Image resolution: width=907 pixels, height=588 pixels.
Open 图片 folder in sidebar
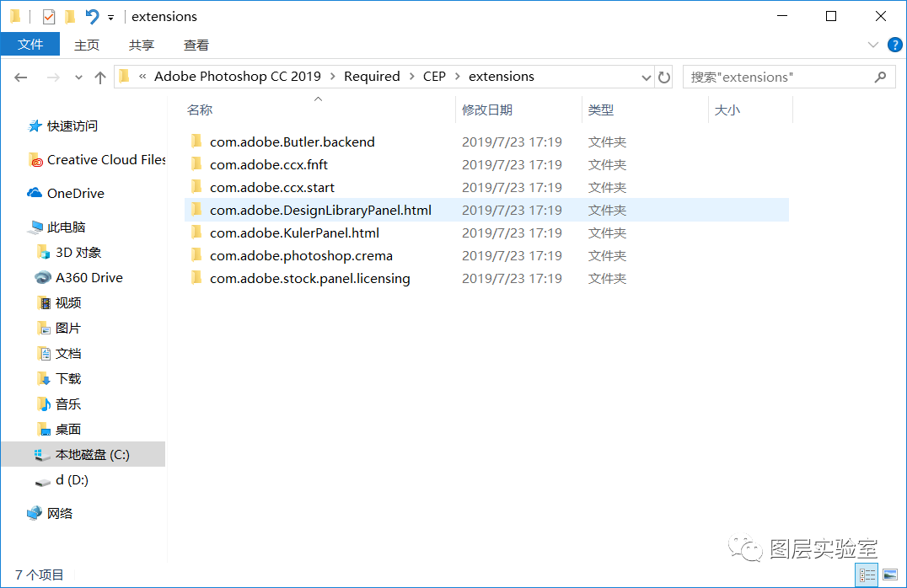click(67, 329)
